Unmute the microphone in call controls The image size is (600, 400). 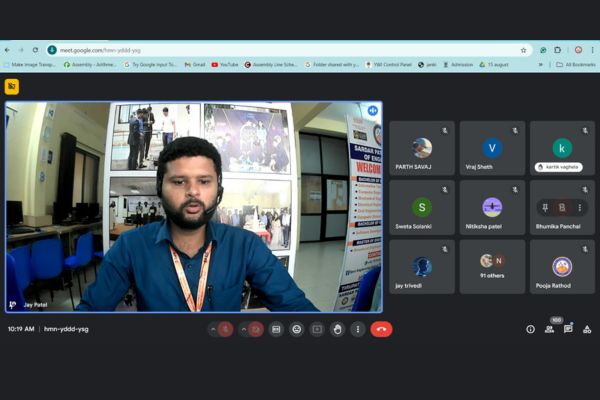point(226,329)
